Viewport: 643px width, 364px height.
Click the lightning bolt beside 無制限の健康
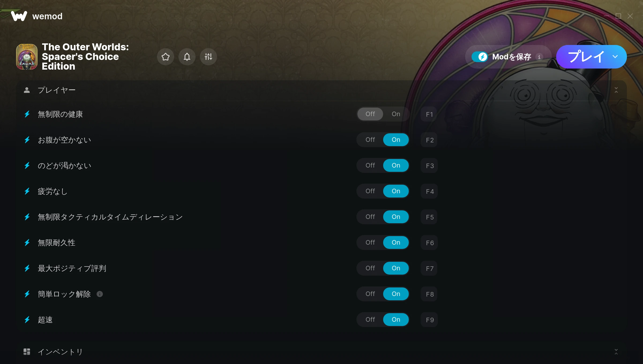[27, 114]
